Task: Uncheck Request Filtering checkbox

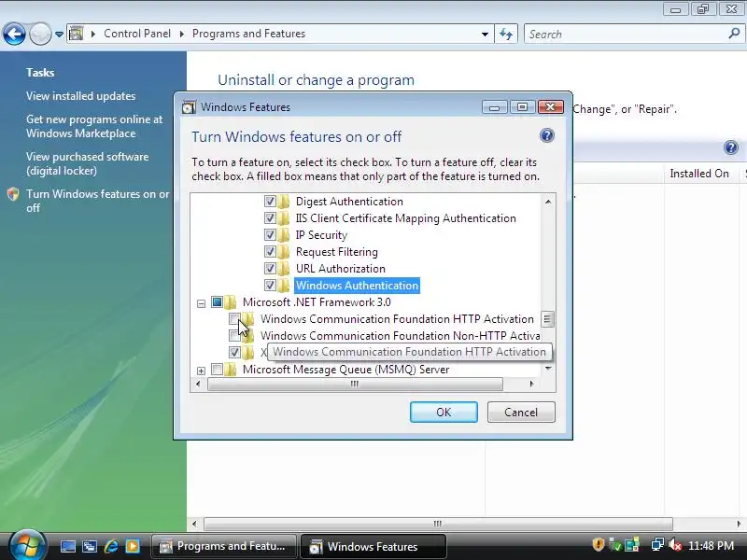Action: coord(270,251)
